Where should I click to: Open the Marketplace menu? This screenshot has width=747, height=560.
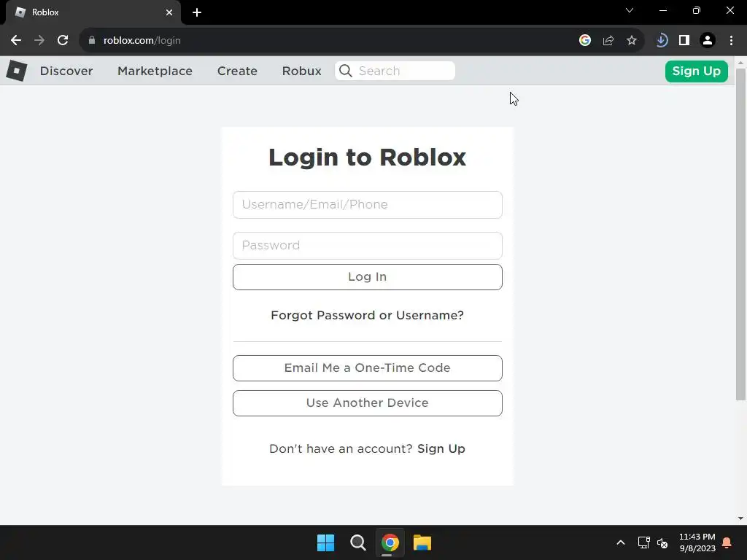click(x=155, y=71)
